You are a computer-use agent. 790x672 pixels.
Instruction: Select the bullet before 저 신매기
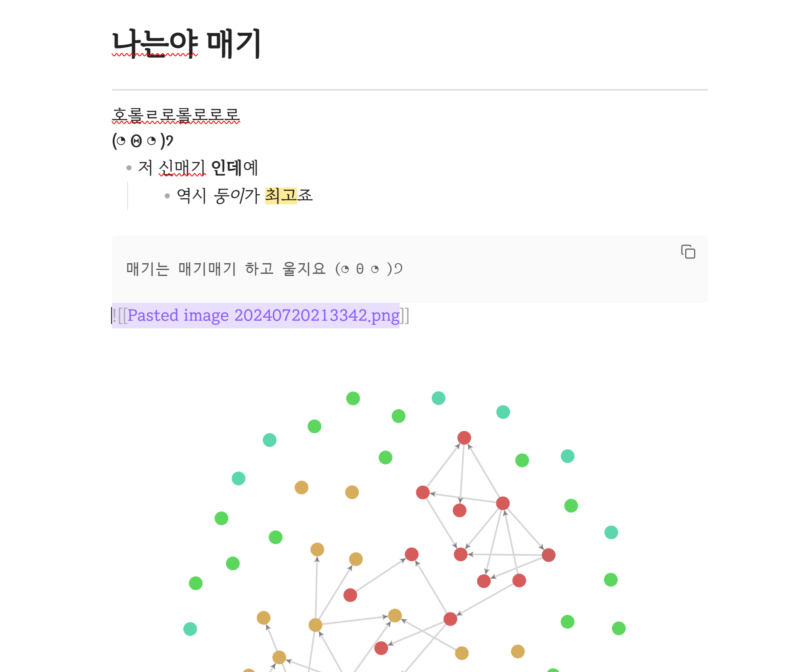click(x=129, y=168)
